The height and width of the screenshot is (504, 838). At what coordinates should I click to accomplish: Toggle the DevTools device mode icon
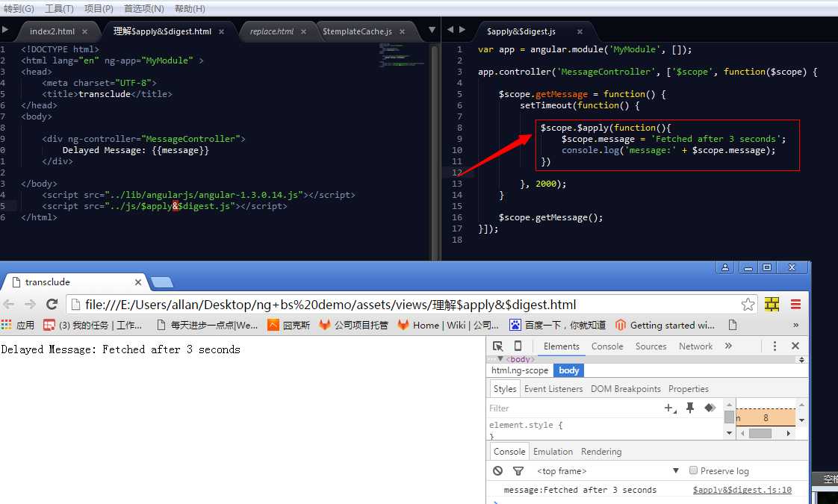[x=518, y=346]
